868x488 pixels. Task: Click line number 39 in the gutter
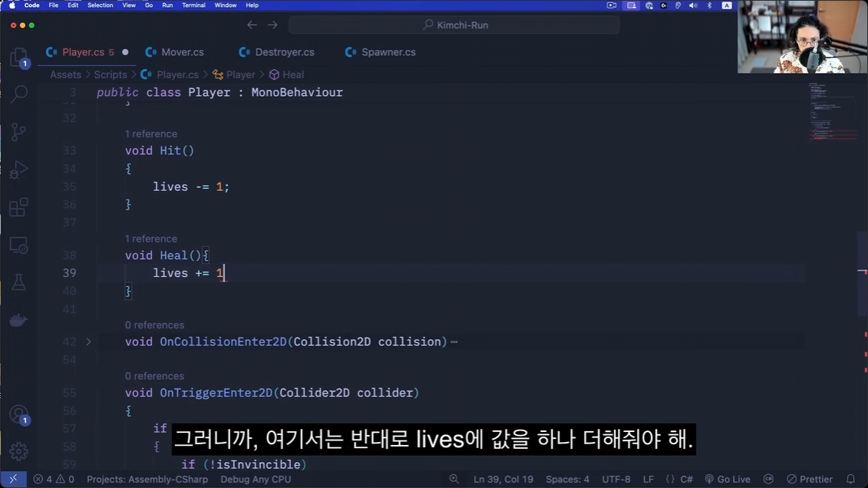69,272
